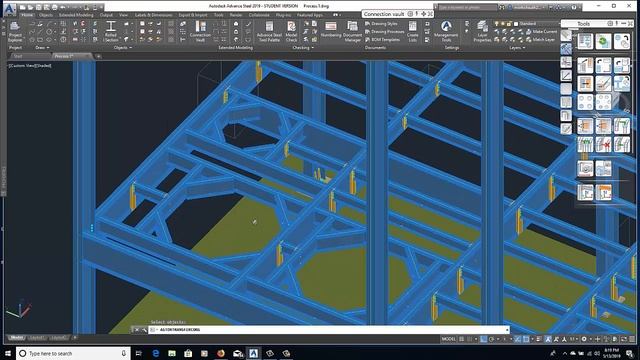
Task: Click the Plot icon in quick access toolbar
Action: tap(55, 7)
